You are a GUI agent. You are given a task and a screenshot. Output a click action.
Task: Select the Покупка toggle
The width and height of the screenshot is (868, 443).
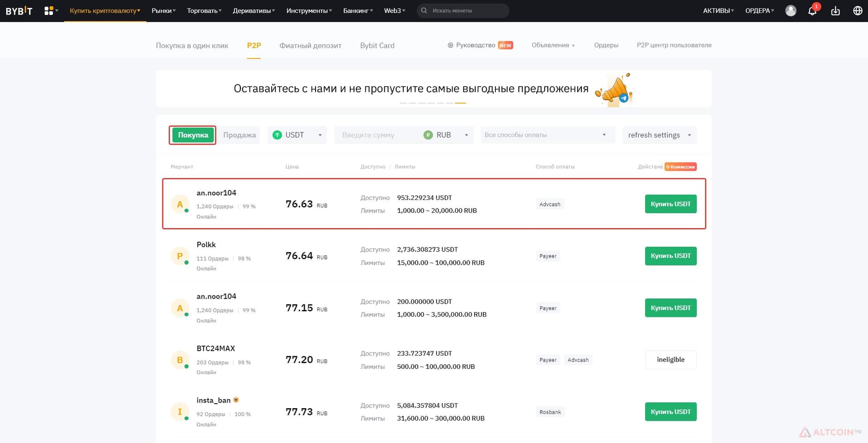(x=193, y=135)
